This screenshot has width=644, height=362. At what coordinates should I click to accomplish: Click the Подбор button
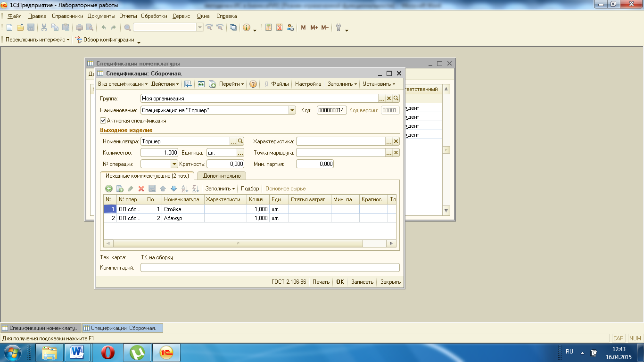pyautogui.click(x=250, y=189)
